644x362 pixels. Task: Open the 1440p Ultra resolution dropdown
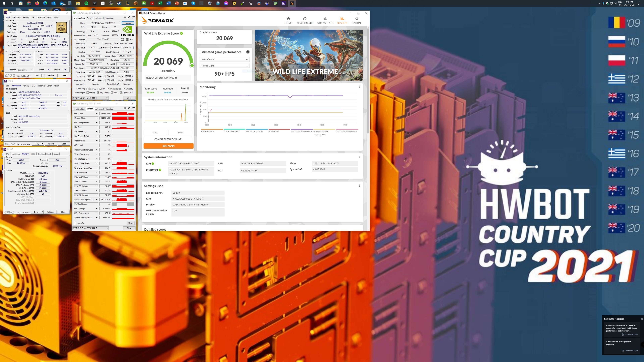224,66
